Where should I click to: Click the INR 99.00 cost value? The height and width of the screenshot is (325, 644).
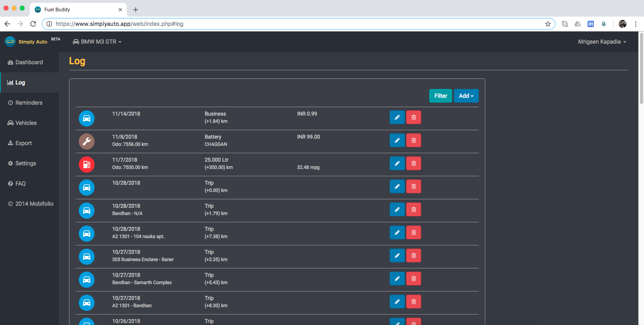[x=308, y=137]
